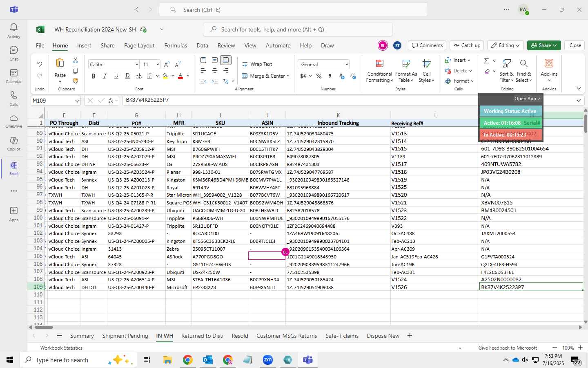Viewport: 588px width, 368px height.
Task: Open OneDrive in Teams sidebar
Action: [13, 121]
